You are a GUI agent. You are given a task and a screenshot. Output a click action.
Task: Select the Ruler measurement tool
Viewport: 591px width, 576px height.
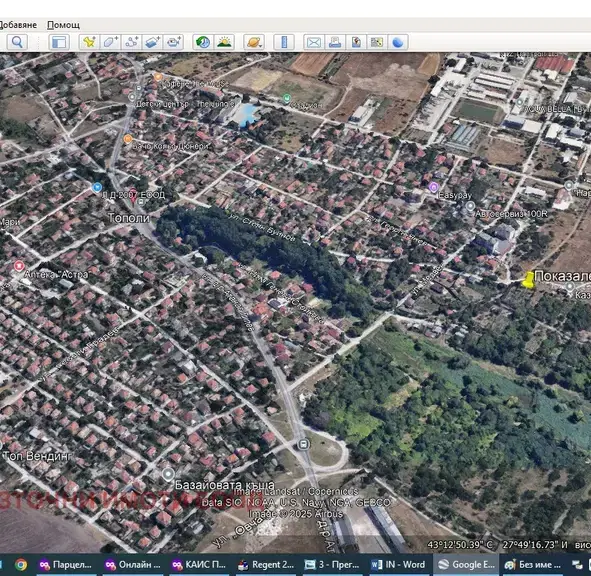[x=284, y=42]
